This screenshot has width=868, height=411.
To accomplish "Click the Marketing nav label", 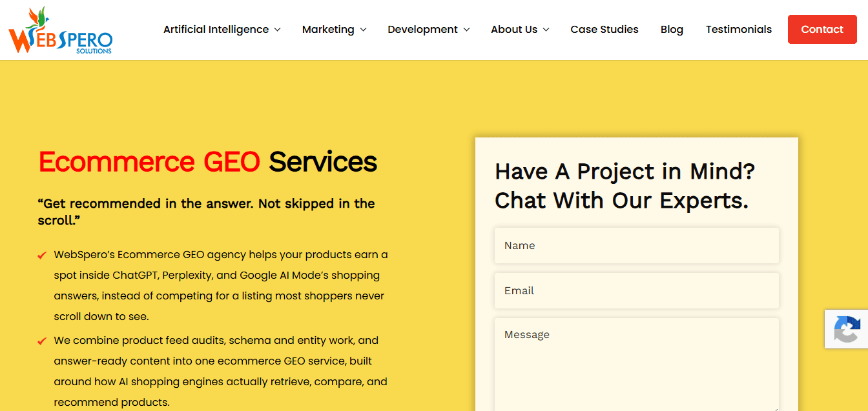I will pos(328,30).
